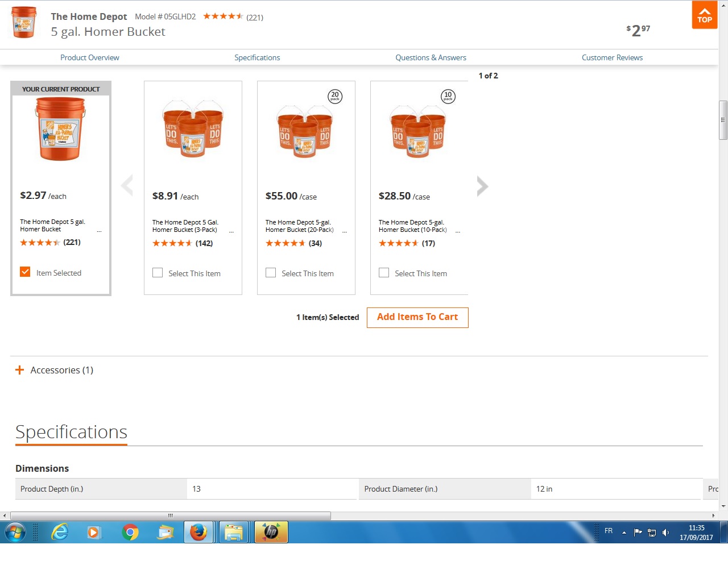Click the volume speaker tray icon
Screen dimensions: 728x582
pyautogui.click(x=665, y=533)
